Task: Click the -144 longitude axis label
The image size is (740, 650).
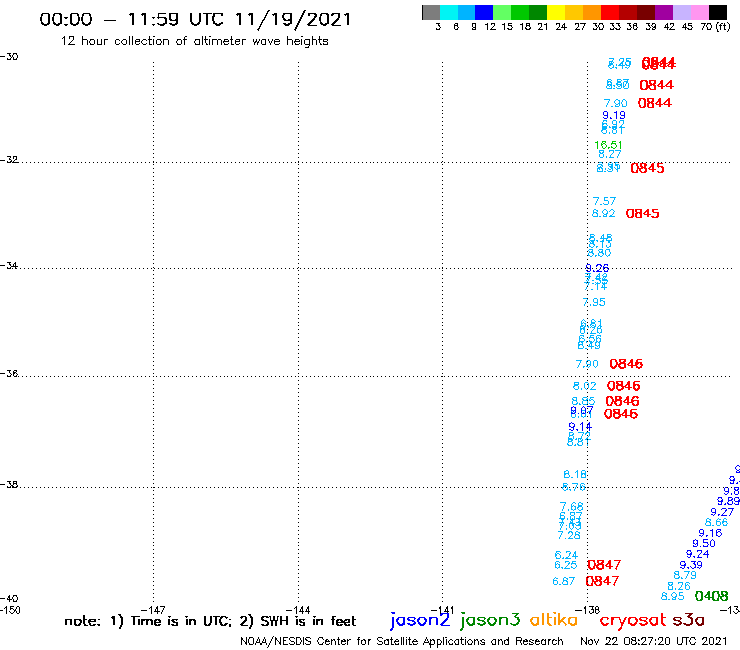Action: [298, 610]
